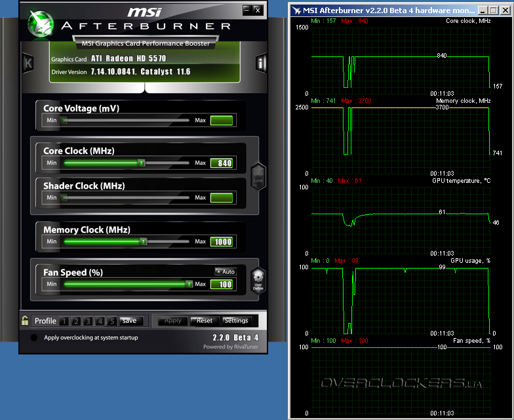Click the driver version 7.14.10.0841 text

(x=113, y=71)
